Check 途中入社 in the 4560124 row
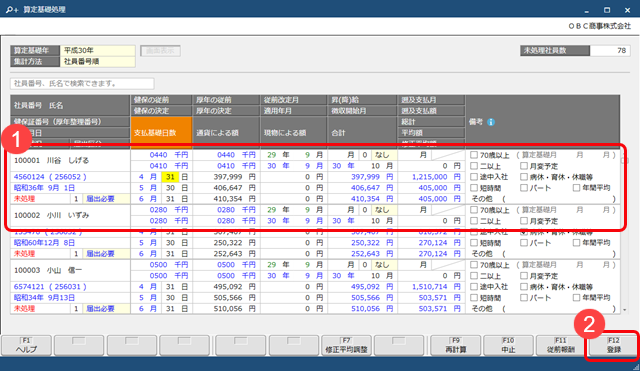Screen dimensions: 640x372 point(474,177)
